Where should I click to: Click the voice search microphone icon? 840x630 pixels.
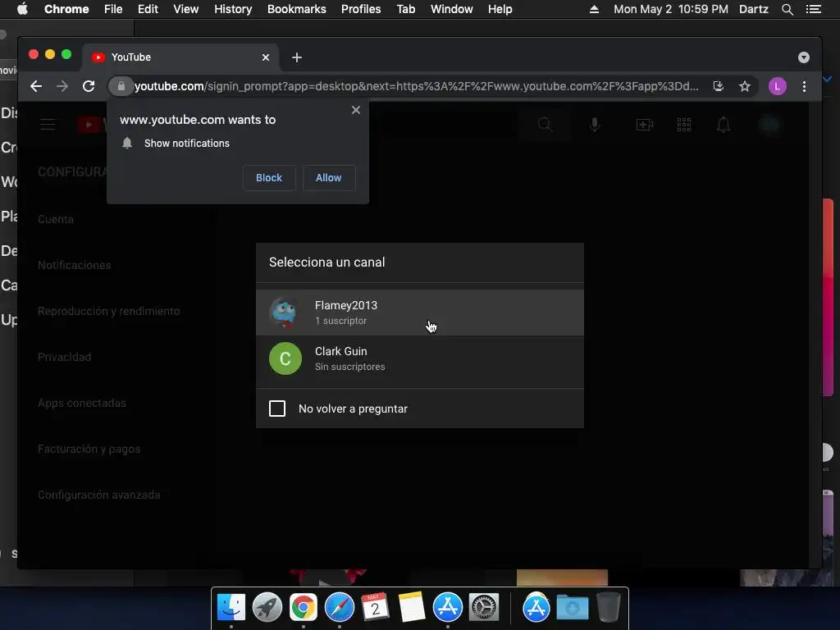click(595, 125)
